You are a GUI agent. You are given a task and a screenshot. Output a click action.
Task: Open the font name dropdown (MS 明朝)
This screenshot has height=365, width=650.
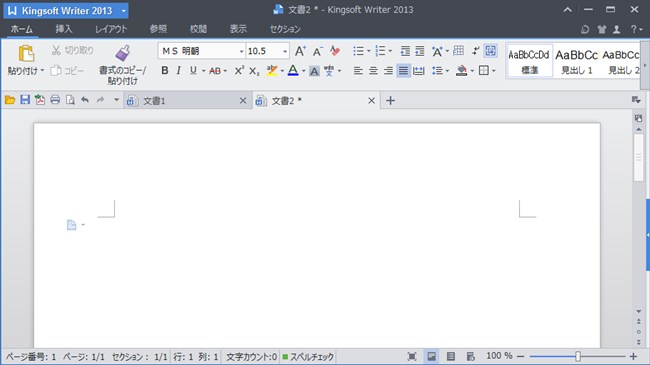click(x=241, y=51)
